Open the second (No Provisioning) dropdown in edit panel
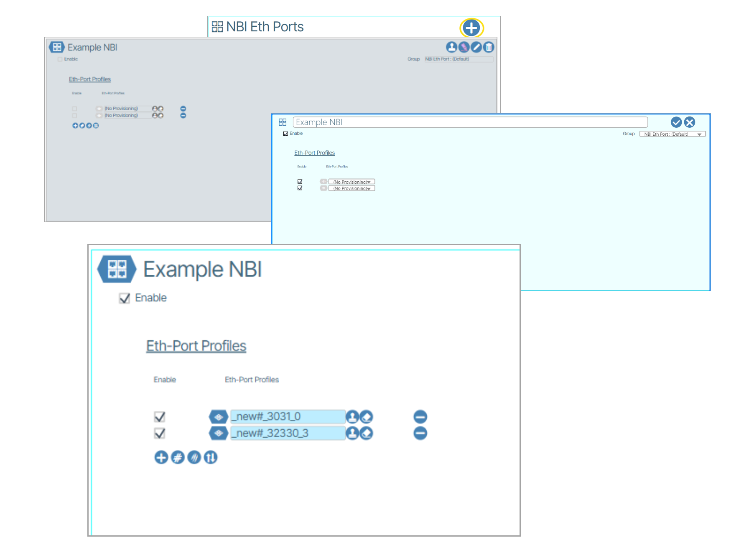 point(352,188)
